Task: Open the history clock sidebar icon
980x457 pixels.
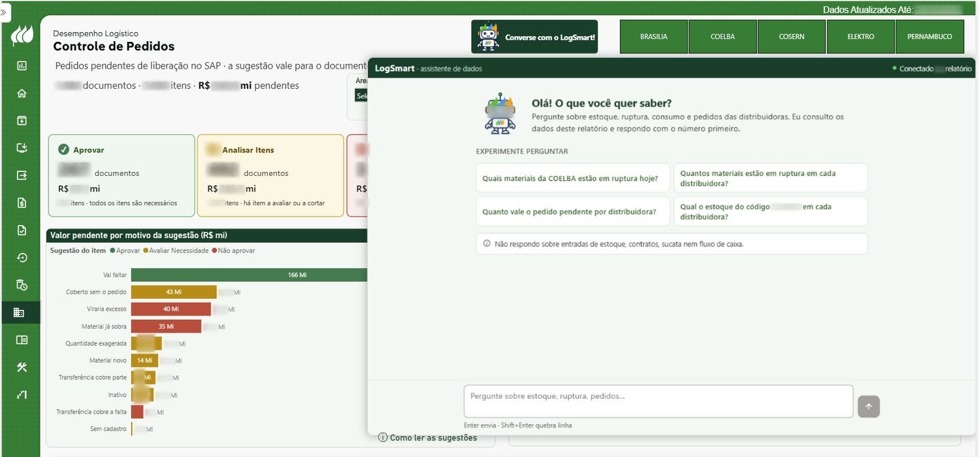Action: [x=22, y=258]
